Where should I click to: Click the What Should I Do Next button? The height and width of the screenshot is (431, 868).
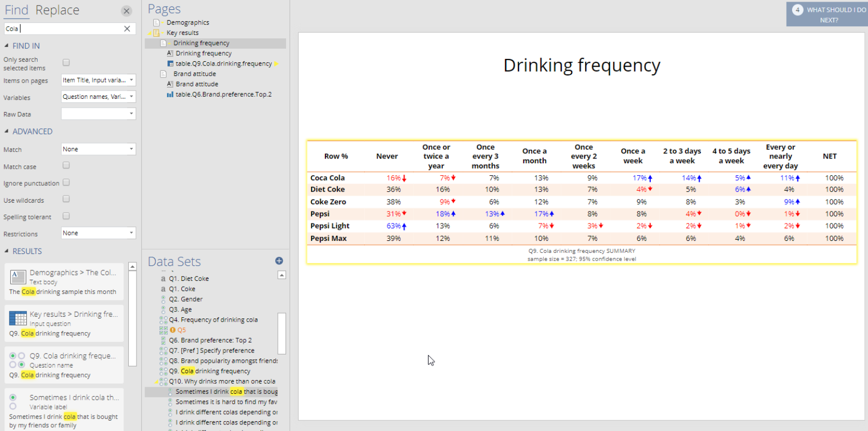(x=827, y=15)
